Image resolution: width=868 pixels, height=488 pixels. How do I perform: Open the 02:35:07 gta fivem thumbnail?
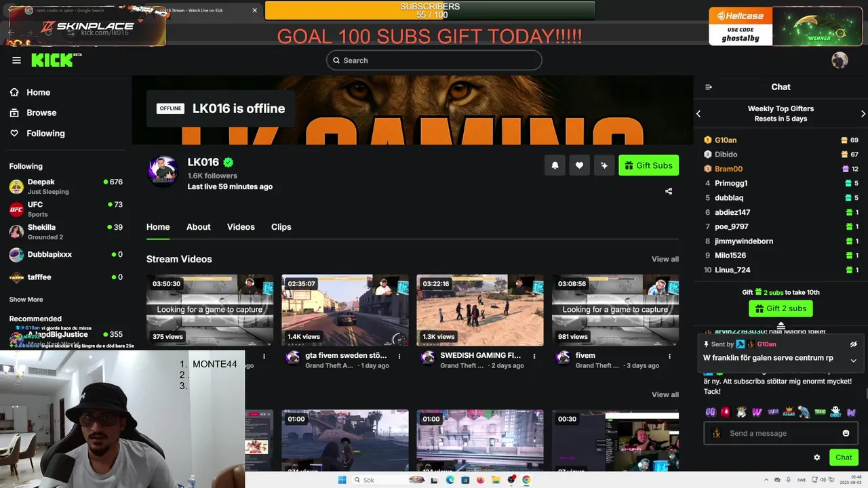pyautogui.click(x=344, y=310)
